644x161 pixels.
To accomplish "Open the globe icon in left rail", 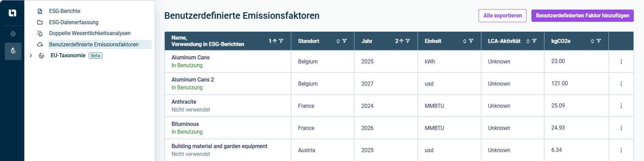I will click(13, 34).
